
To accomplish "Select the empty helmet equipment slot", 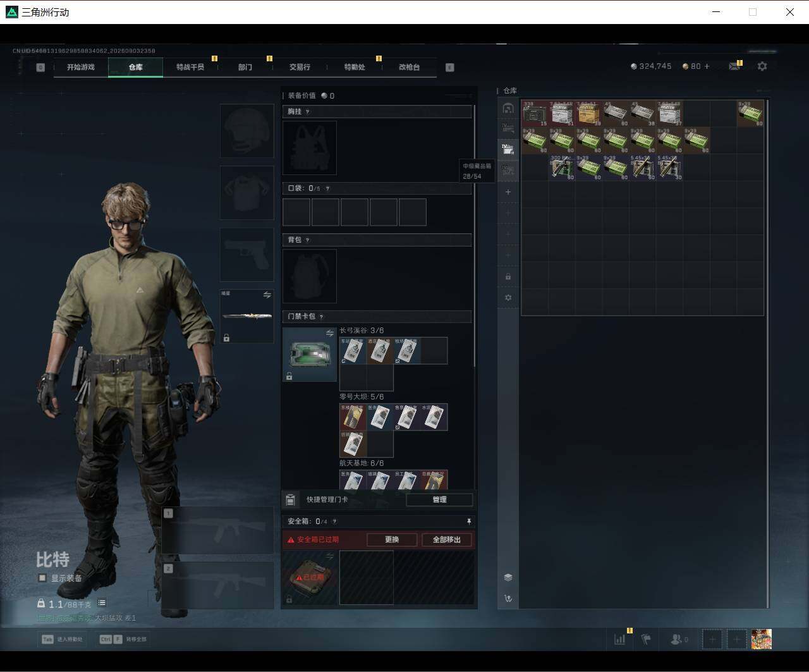I will click(x=246, y=131).
